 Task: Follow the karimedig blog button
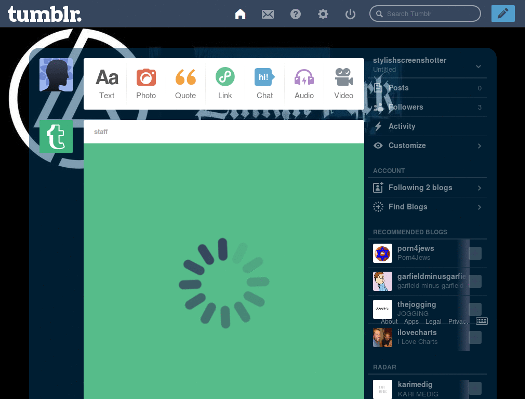tap(475, 389)
